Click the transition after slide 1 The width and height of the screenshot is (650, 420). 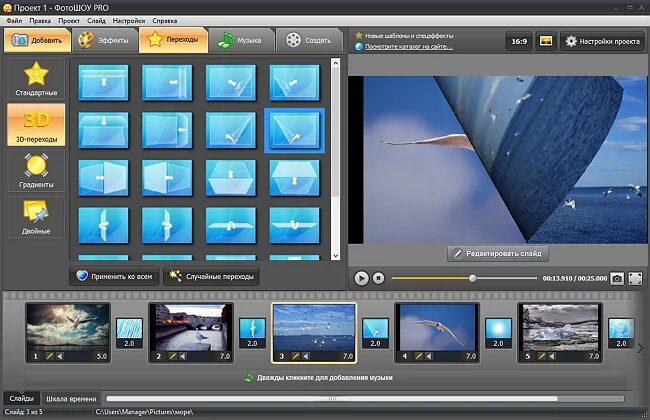pyautogui.click(x=129, y=333)
